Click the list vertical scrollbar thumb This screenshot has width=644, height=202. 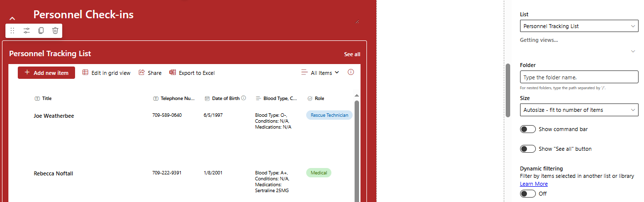(x=357, y=150)
